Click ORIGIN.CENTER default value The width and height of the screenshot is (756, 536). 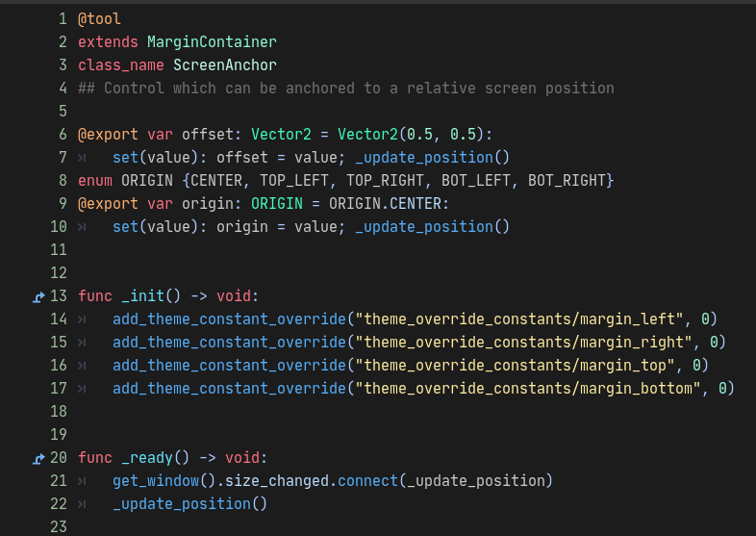tap(385, 204)
